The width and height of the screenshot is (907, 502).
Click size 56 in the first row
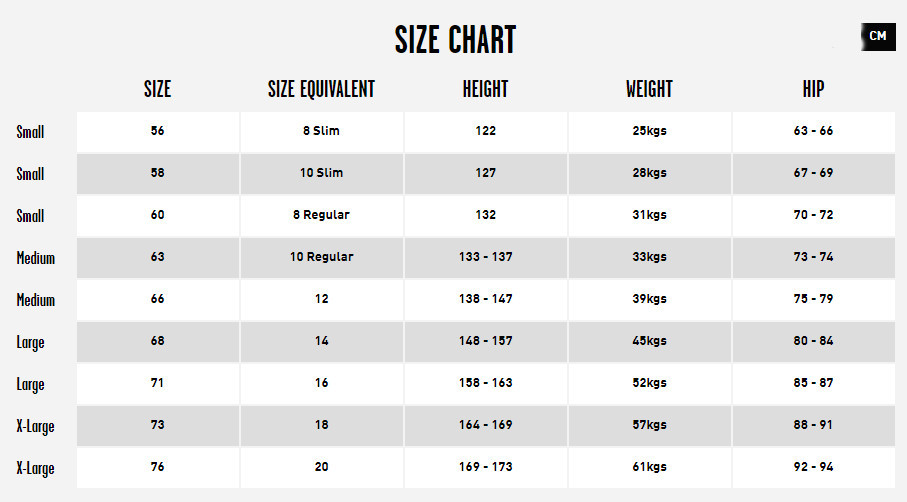[x=157, y=131]
